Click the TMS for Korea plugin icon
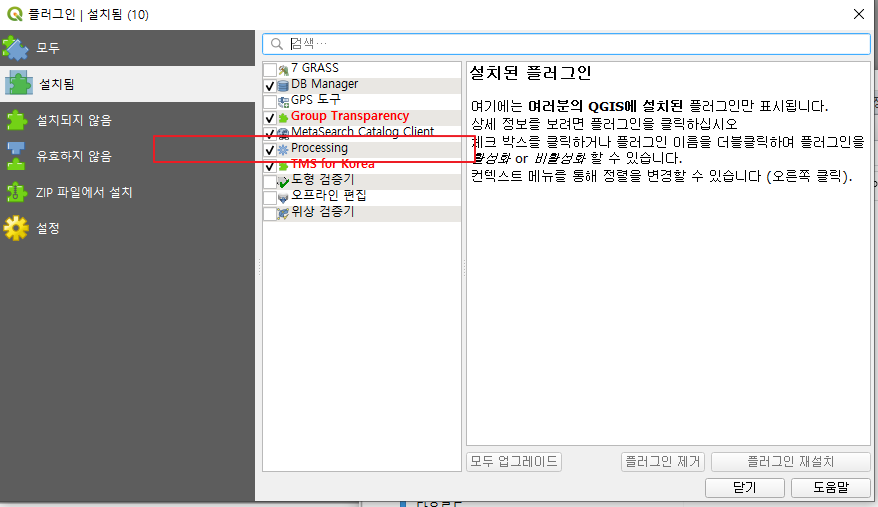Image resolution: width=878 pixels, height=507 pixels. [283, 166]
